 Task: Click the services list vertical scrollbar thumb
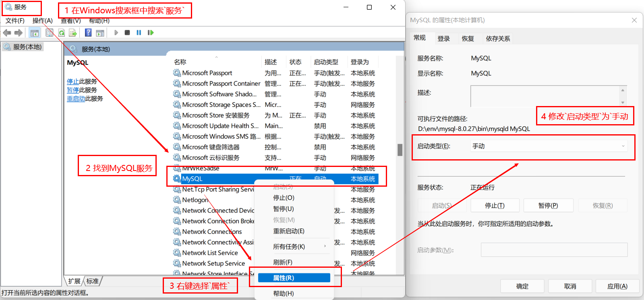400,150
